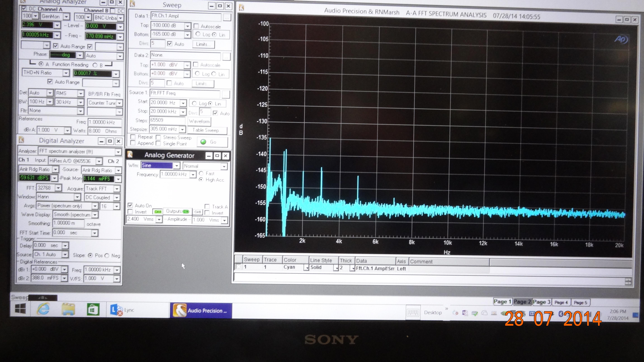Open the Lync taskbar item
Screen dimensions: 644x362
coord(138,310)
